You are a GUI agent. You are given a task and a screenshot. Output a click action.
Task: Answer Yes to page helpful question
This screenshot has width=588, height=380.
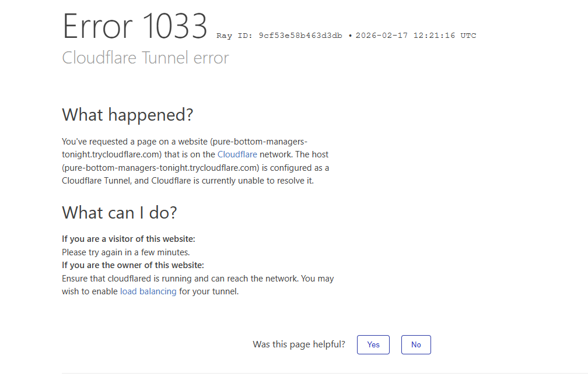click(x=373, y=345)
